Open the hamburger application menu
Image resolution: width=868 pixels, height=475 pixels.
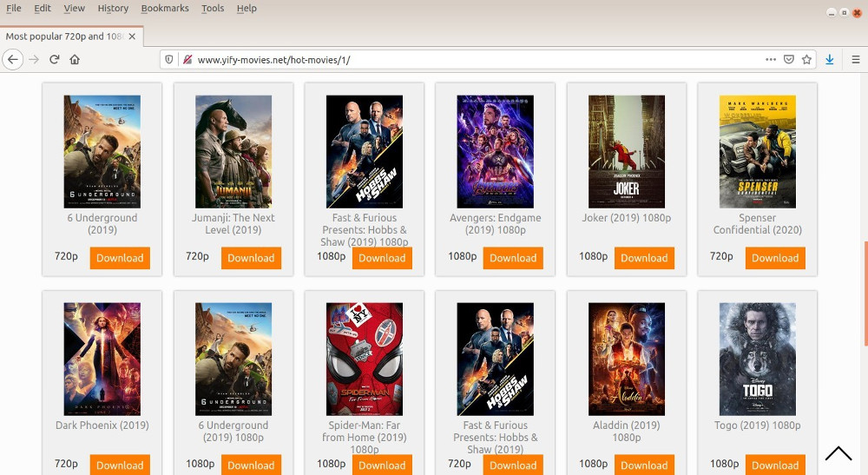(x=855, y=59)
